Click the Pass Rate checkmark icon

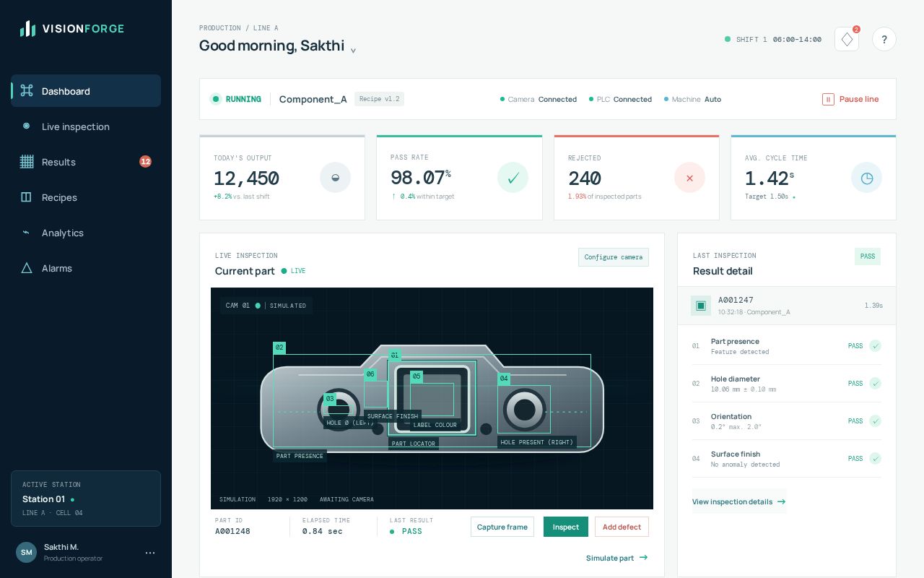[513, 178]
